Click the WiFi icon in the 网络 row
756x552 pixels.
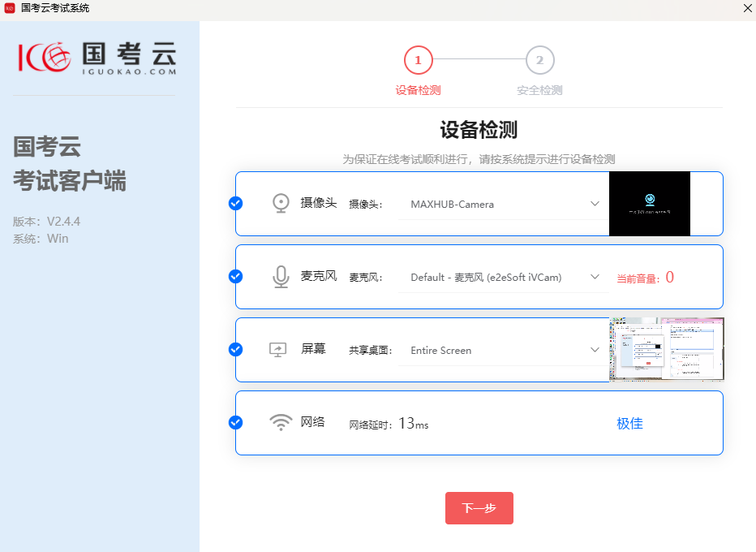[x=280, y=422]
